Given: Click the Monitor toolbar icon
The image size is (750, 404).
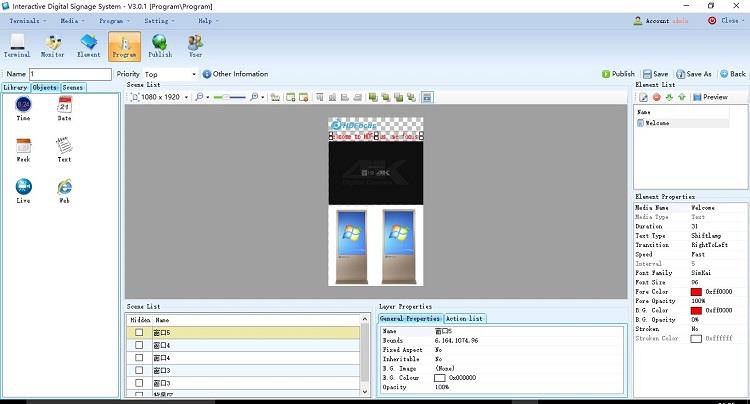Looking at the screenshot, I should pyautogui.click(x=52, y=46).
